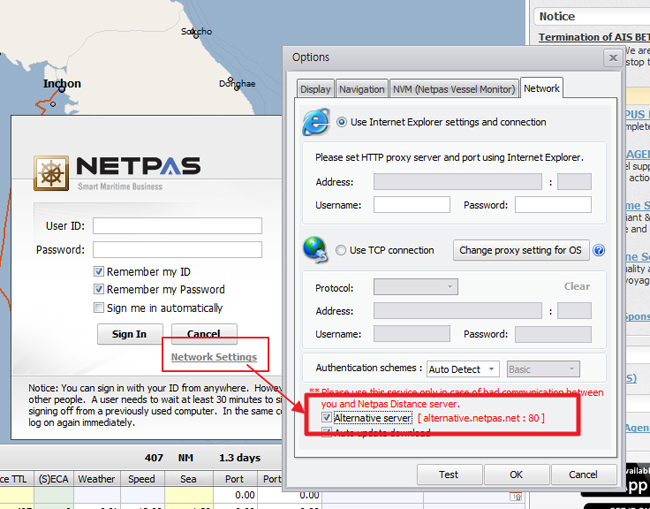Click the Weather column header

[x=97, y=479]
